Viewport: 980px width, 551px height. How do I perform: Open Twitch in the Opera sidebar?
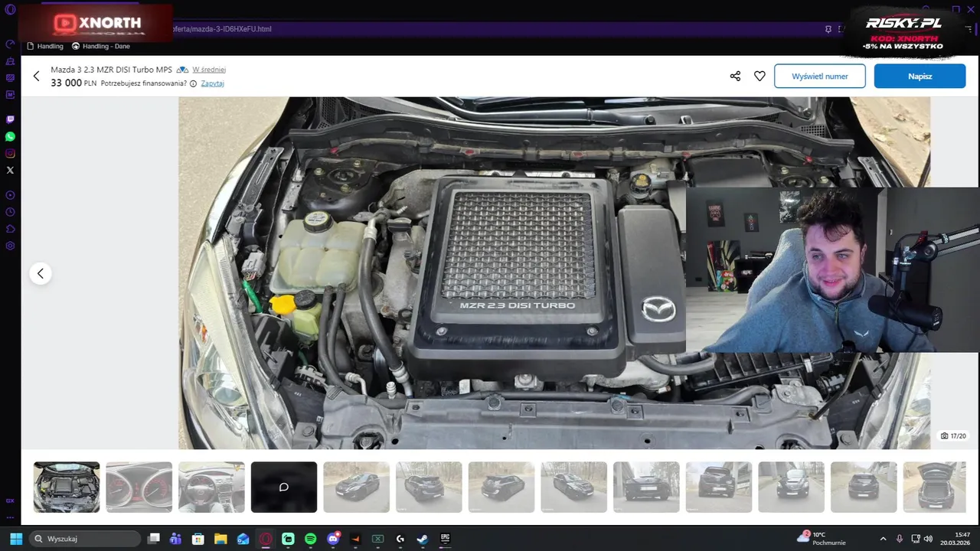(x=10, y=119)
